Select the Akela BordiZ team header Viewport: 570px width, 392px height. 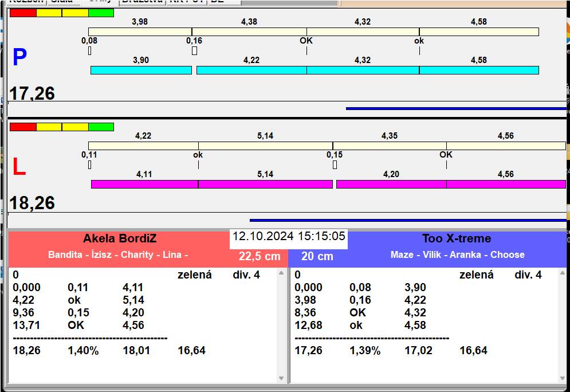(x=120, y=238)
